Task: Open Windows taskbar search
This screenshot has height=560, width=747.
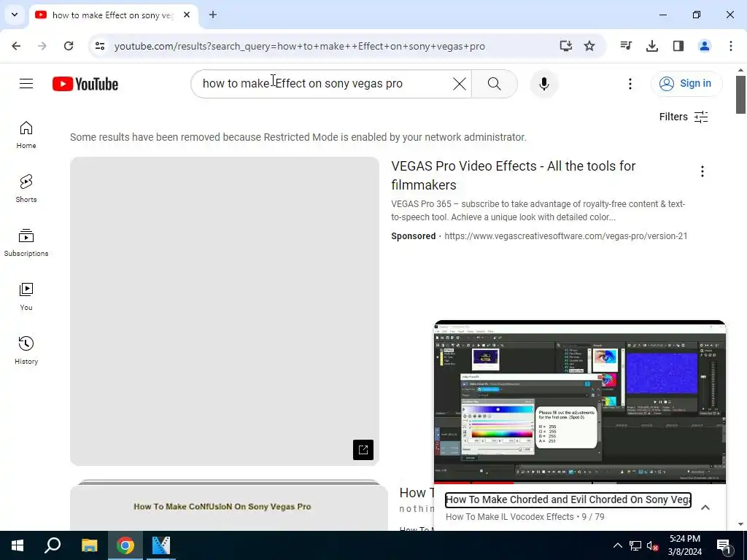Action: tap(53, 545)
